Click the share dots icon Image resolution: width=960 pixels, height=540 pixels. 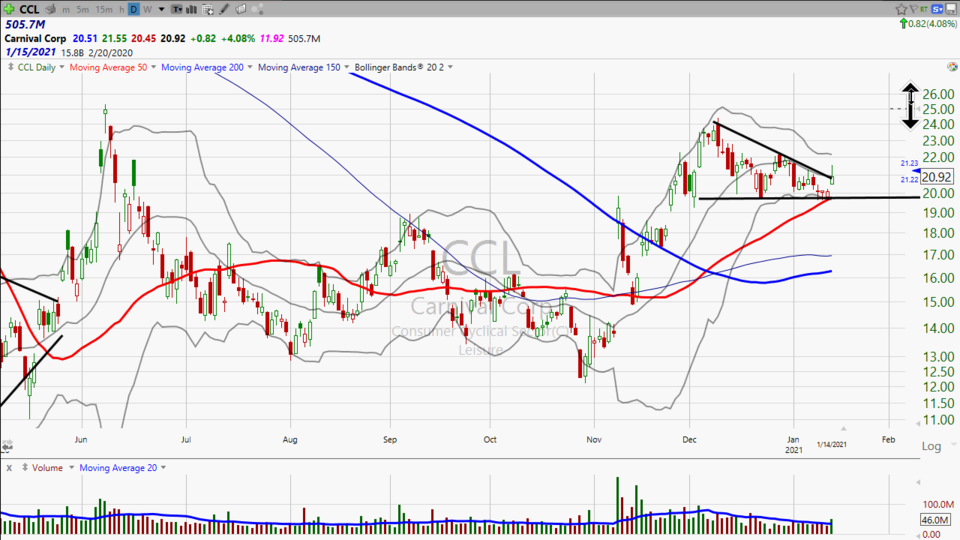click(257, 9)
